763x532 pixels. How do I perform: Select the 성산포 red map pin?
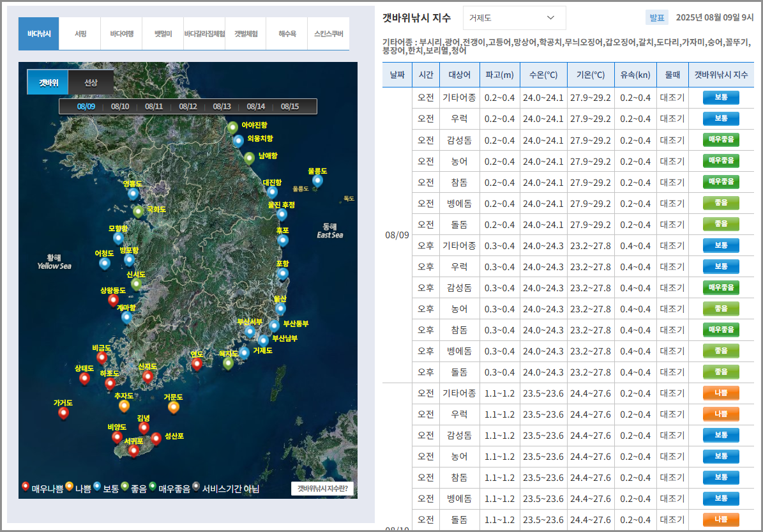[156, 438]
